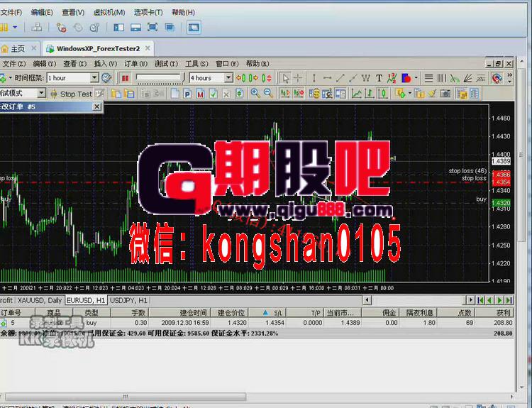Open the 插入 menu
Screen dimensions: 532x408
(x=105, y=64)
